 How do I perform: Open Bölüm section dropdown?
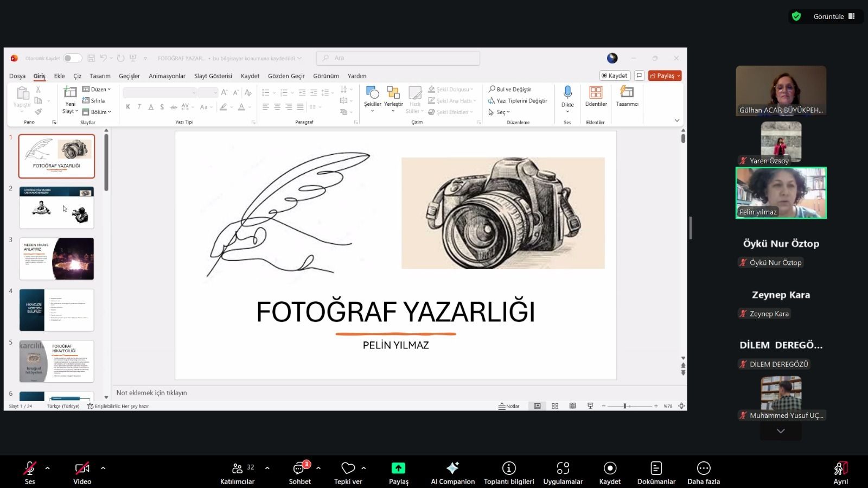point(97,112)
